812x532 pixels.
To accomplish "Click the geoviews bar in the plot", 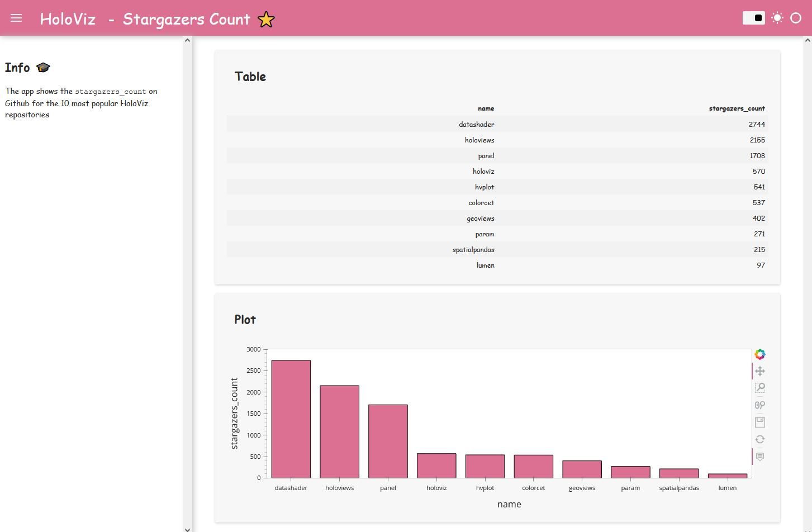I will 582,469.
